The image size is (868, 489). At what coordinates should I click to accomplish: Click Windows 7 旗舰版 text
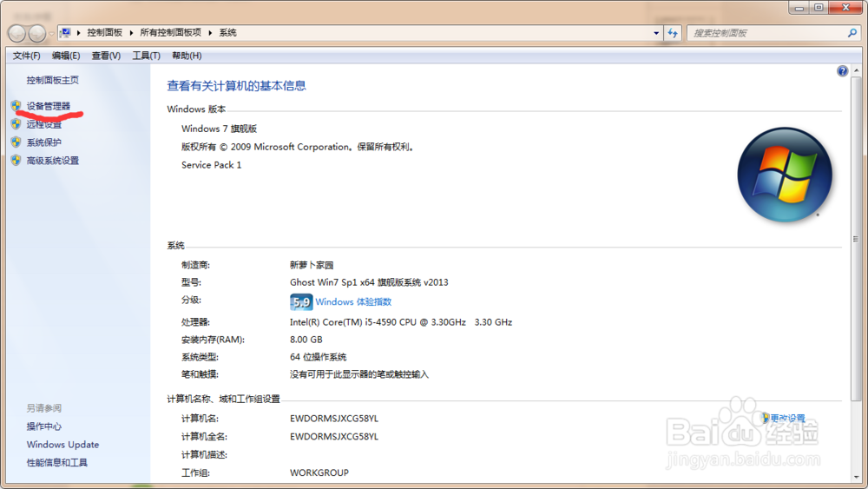coord(220,129)
